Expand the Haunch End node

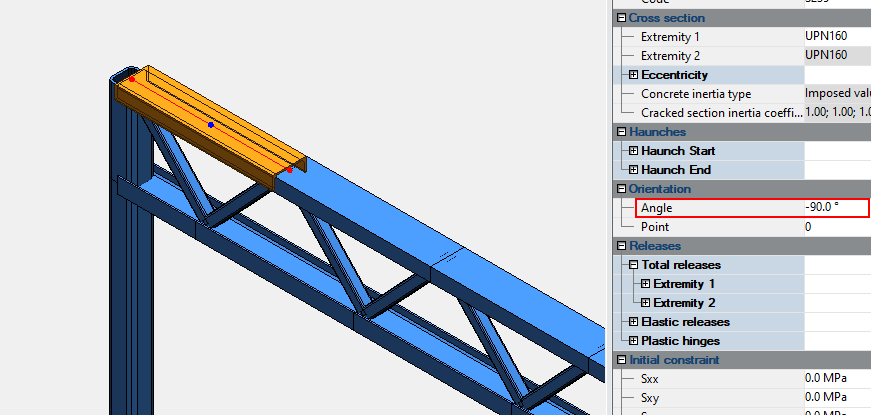[x=633, y=170]
